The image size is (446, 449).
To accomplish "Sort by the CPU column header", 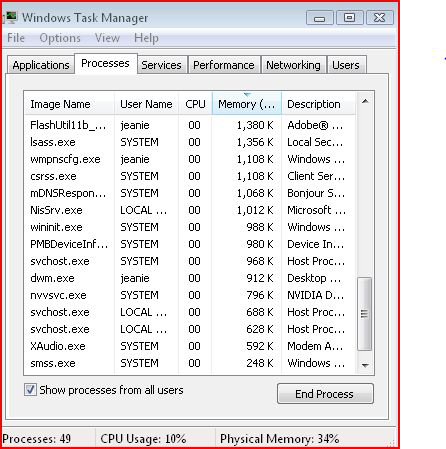I will click(195, 104).
